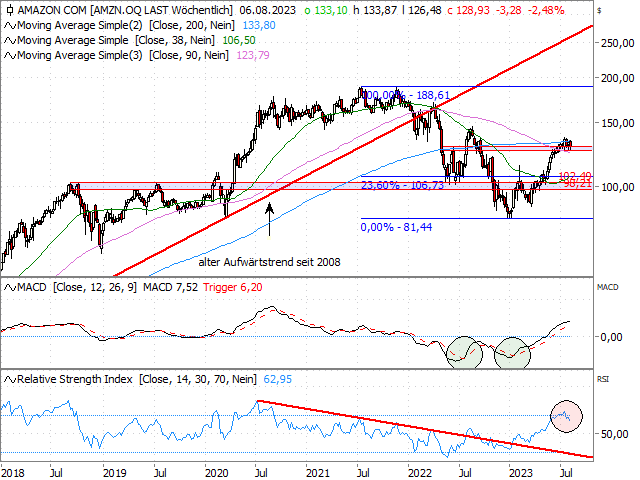Screen dimensions: 640x480
Task: Click the red price label 98,21
Action: [x=578, y=184]
